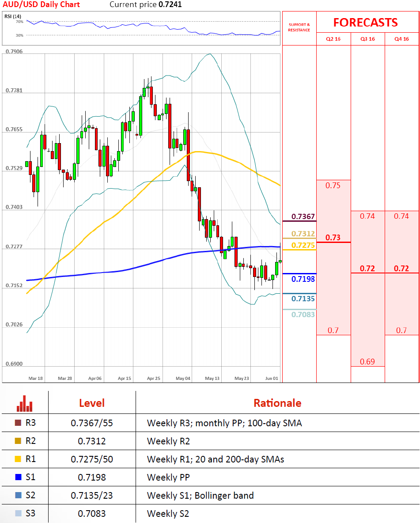The width and height of the screenshot is (420, 523).
Task: Click the R3 row label
Action: (x=30, y=423)
